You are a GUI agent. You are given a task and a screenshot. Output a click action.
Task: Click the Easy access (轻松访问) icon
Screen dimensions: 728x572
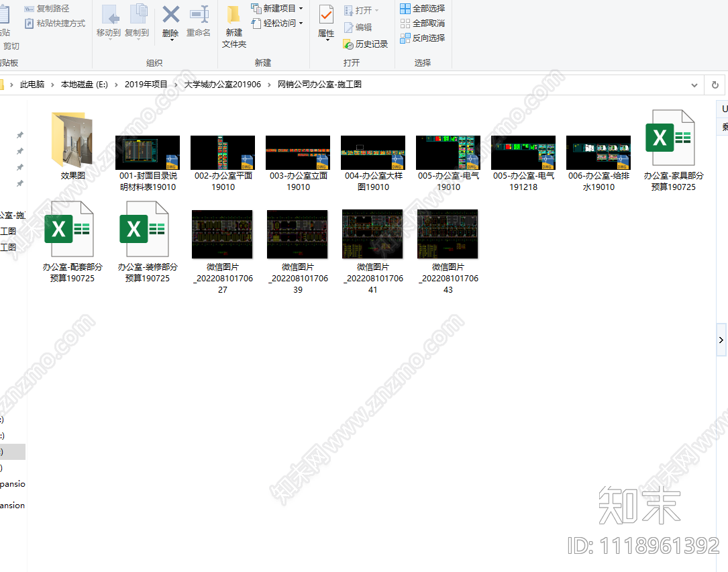pyautogui.click(x=256, y=23)
